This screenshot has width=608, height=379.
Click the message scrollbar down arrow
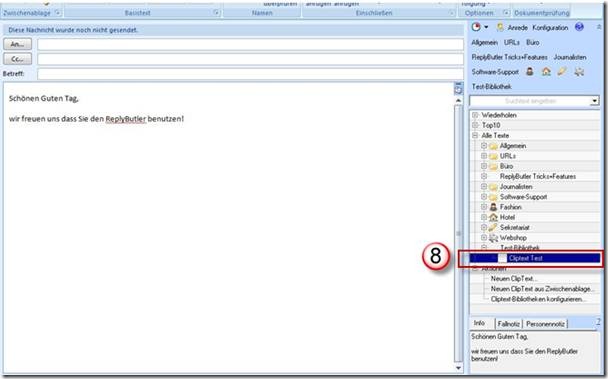458,368
